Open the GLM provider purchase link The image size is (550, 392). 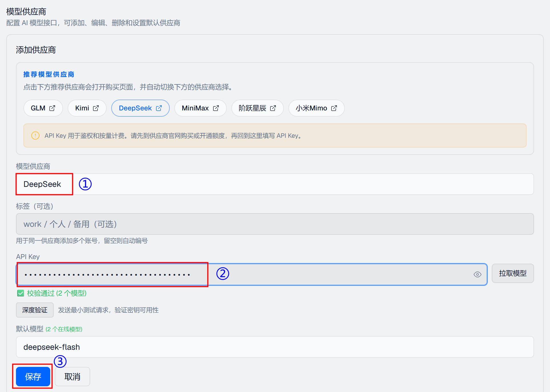[x=43, y=108]
